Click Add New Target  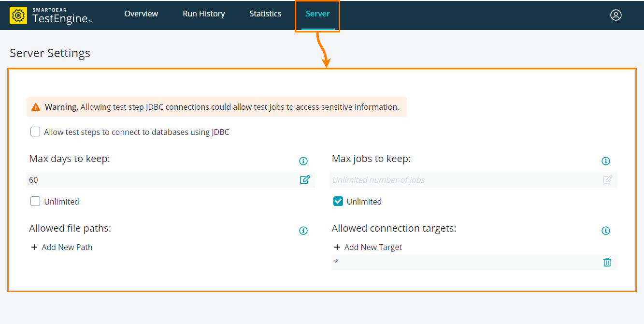373,247
